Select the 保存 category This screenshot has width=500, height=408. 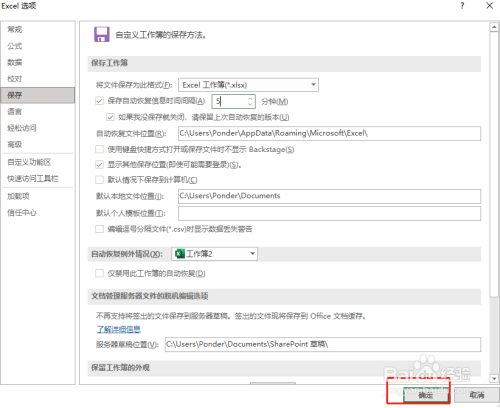point(38,95)
